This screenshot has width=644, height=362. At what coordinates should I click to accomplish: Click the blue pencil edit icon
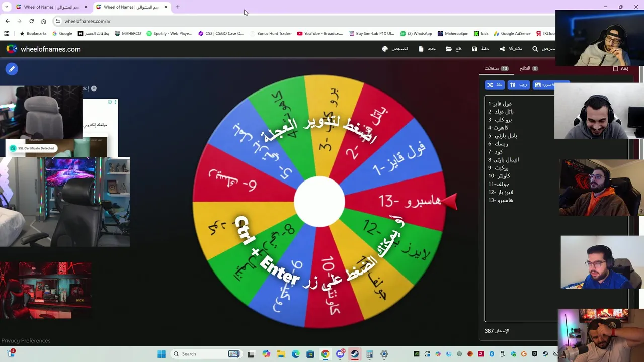tap(12, 69)
